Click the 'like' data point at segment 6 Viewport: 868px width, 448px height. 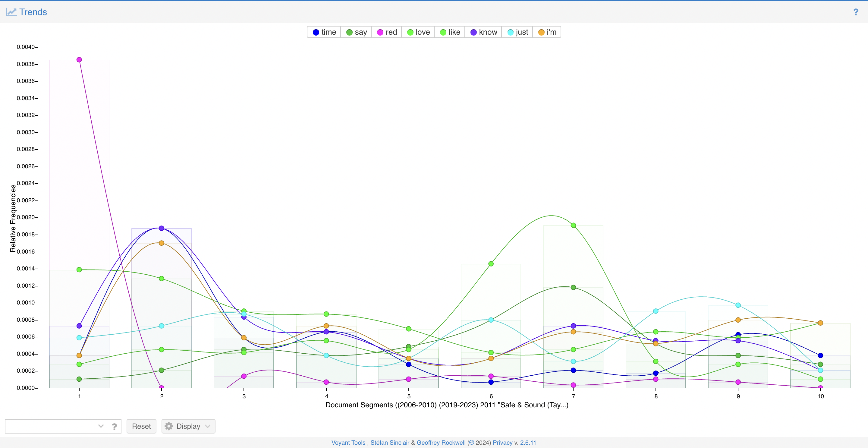point(491,263)
